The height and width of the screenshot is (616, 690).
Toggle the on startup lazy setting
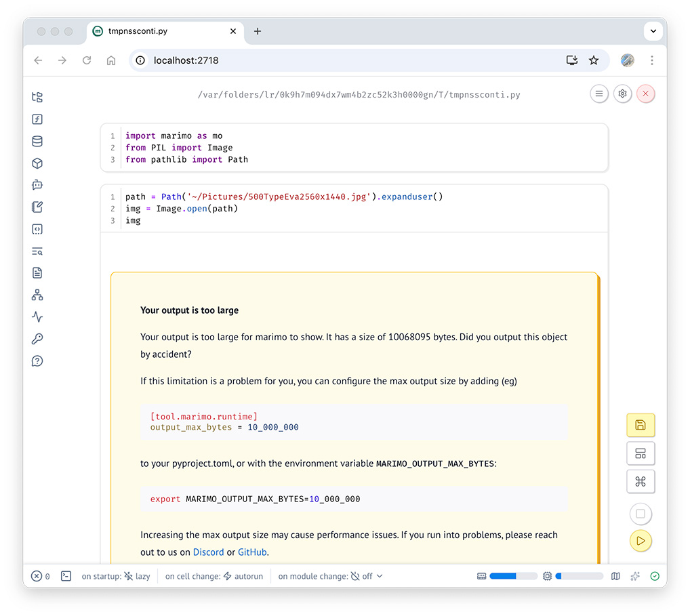[x=137, y=576]
